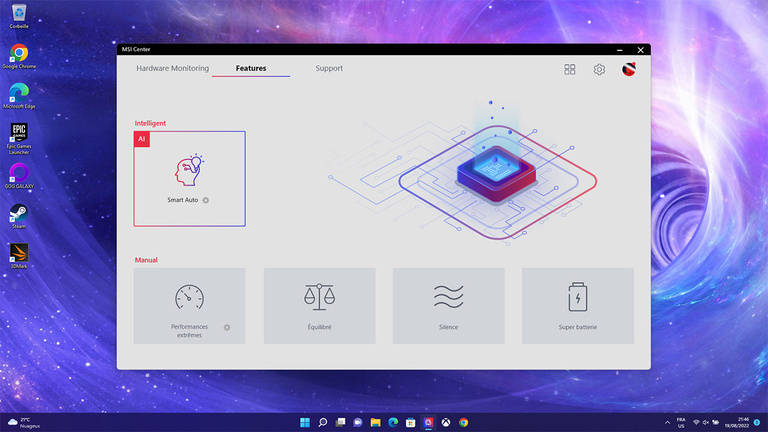This screenshot has width=768, height=432.
Task: Close the MSI Center window
Action: [640, 50]
